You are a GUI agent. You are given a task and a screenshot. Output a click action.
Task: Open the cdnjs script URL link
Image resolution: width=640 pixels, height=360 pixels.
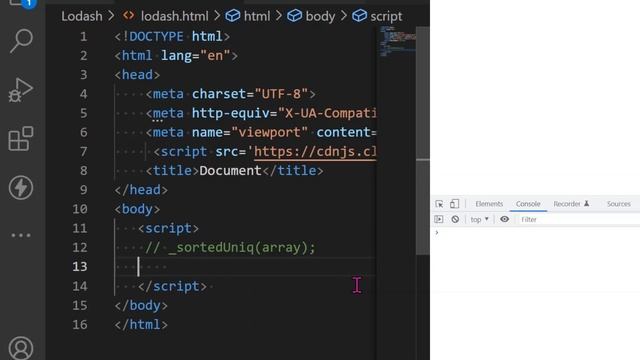315,152
